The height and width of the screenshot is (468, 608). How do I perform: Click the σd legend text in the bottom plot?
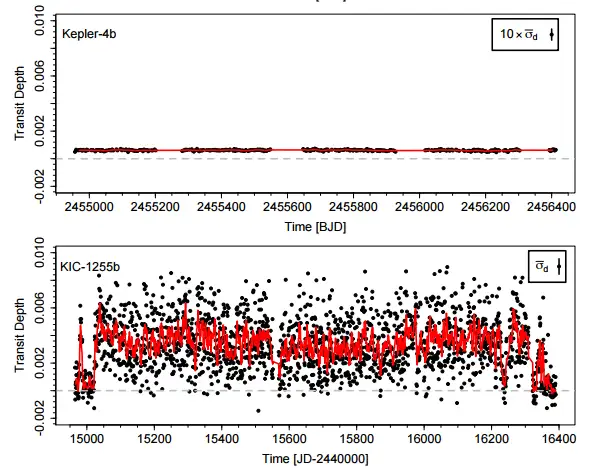[x=541, y=266]
